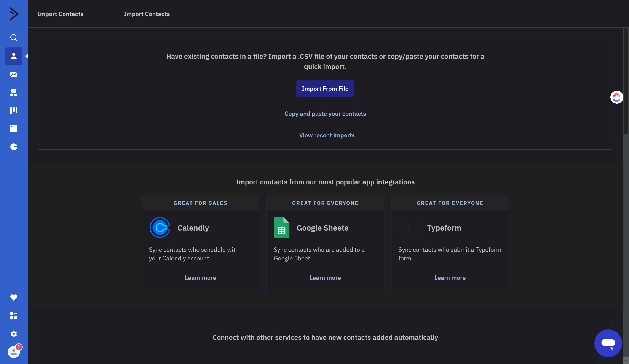Open Settings gear icon
Screen dimensions: 629x364
coord(14,334)
